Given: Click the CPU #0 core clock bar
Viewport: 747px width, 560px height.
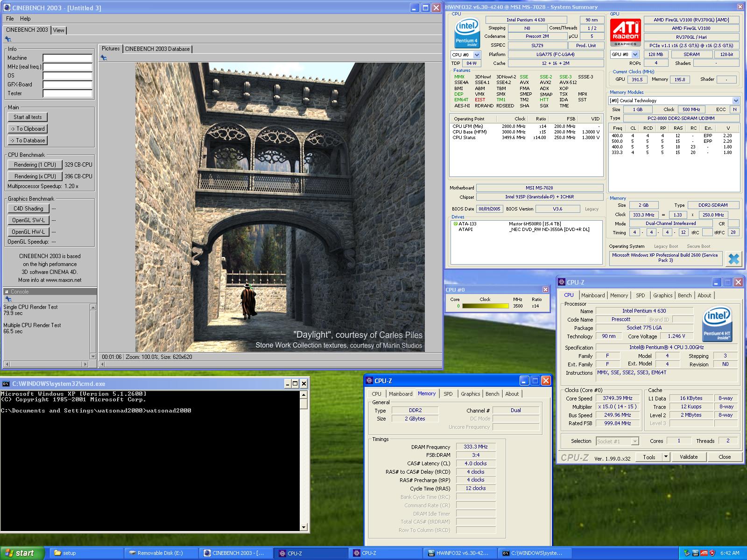Looking at the screenshot, I should [x=485, y=306].
